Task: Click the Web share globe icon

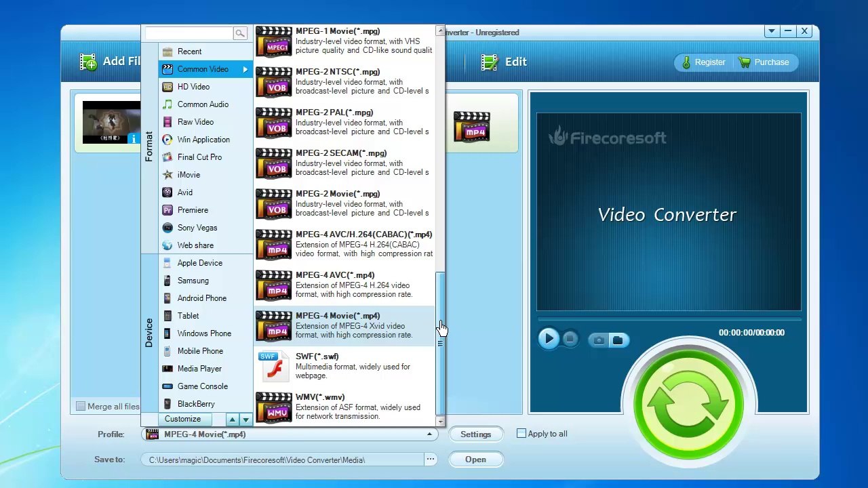Action: (167, 245)
